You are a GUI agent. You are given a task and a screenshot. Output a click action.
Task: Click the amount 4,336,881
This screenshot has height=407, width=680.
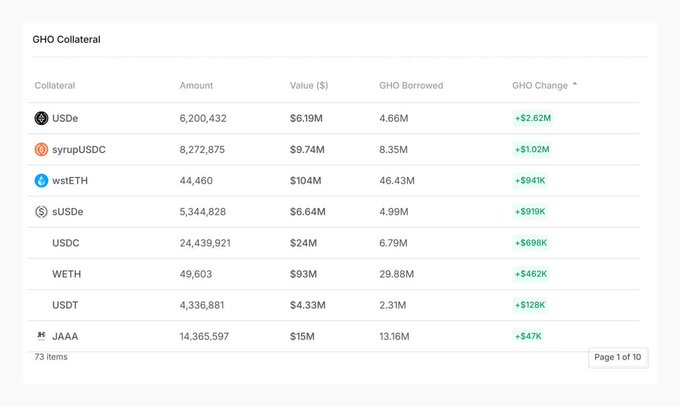(202, 305)
